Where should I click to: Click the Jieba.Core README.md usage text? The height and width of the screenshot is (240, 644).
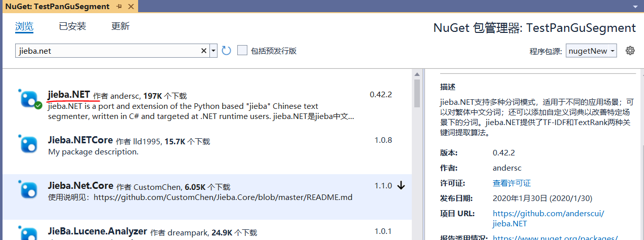pos(200,197)
